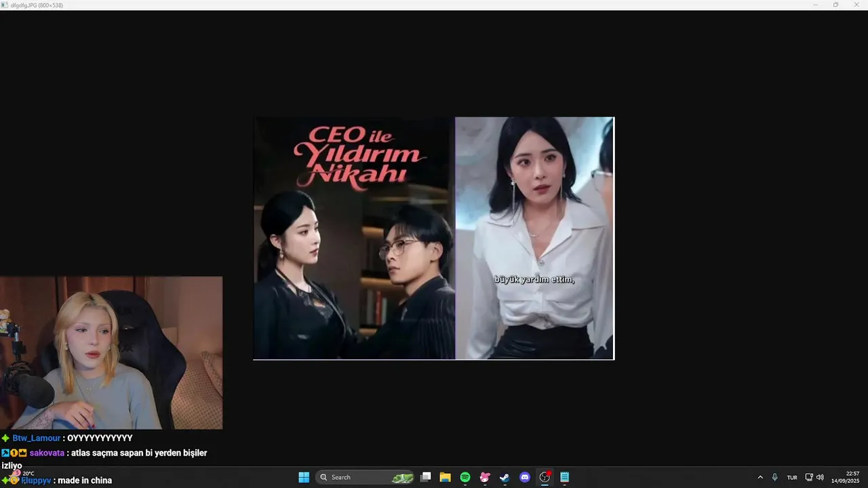
Task: Click the CEO ile Yıldırım Nikahı poster
Action: [x=354, y=238]
